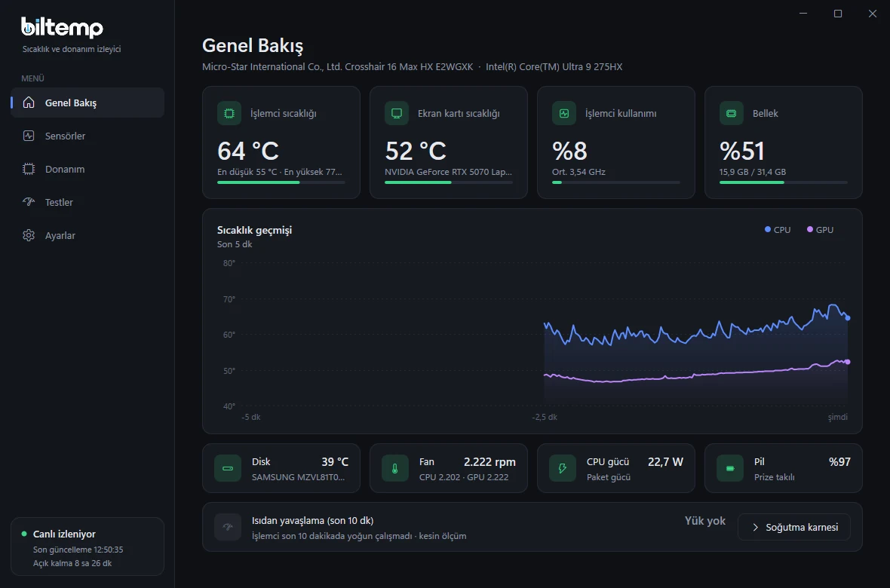
Task: Toggle the GPU legend entry in chart
Action: [820, 230]
